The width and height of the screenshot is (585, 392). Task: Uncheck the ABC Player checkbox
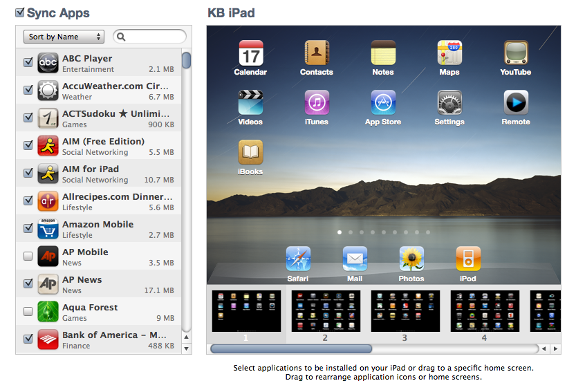(x=28, y=62)
